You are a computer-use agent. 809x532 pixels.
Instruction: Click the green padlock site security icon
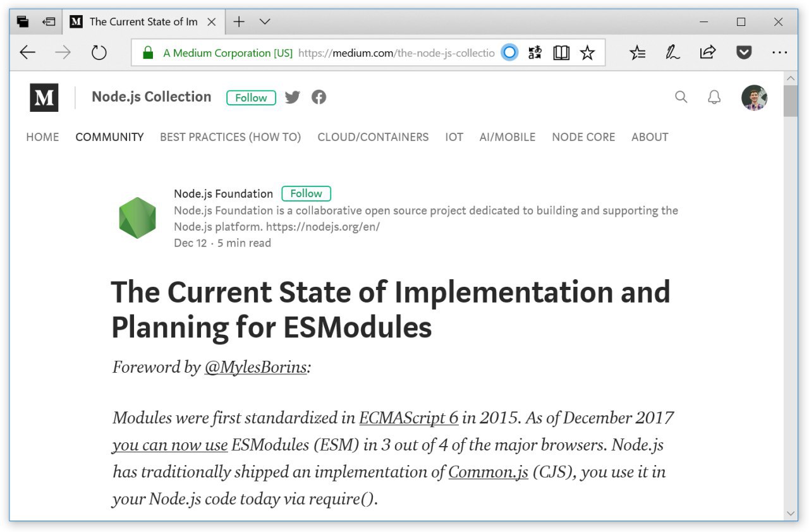pos(148,52)
